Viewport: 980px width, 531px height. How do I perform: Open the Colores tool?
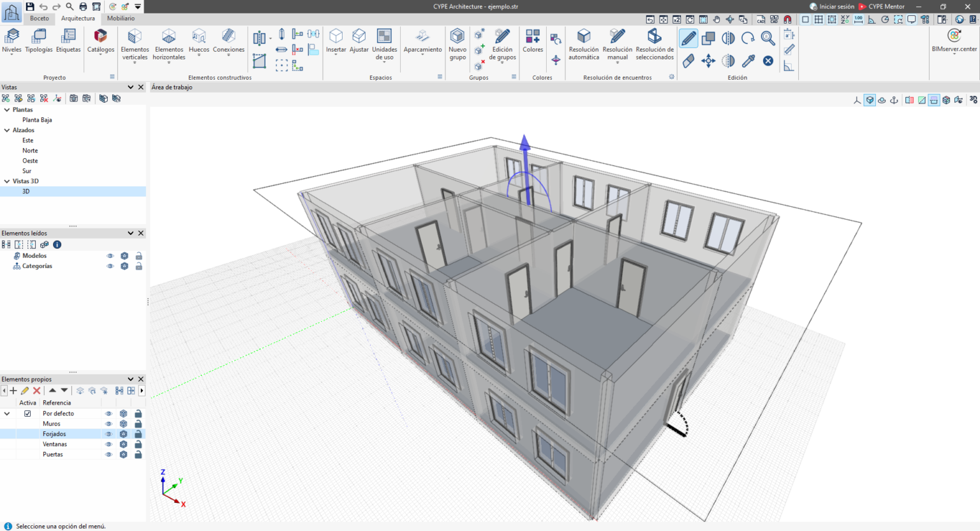click(533, 41)
